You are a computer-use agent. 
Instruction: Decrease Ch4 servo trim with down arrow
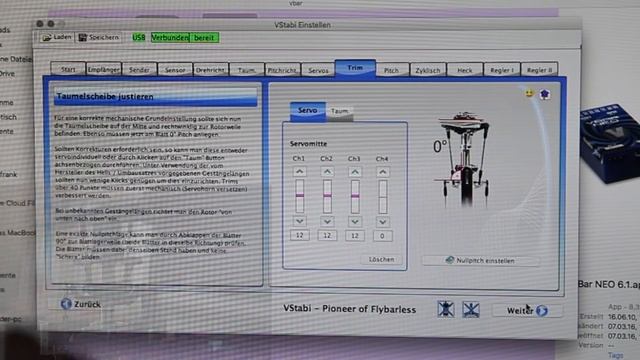pyautogui.click(x=382, y=222)
